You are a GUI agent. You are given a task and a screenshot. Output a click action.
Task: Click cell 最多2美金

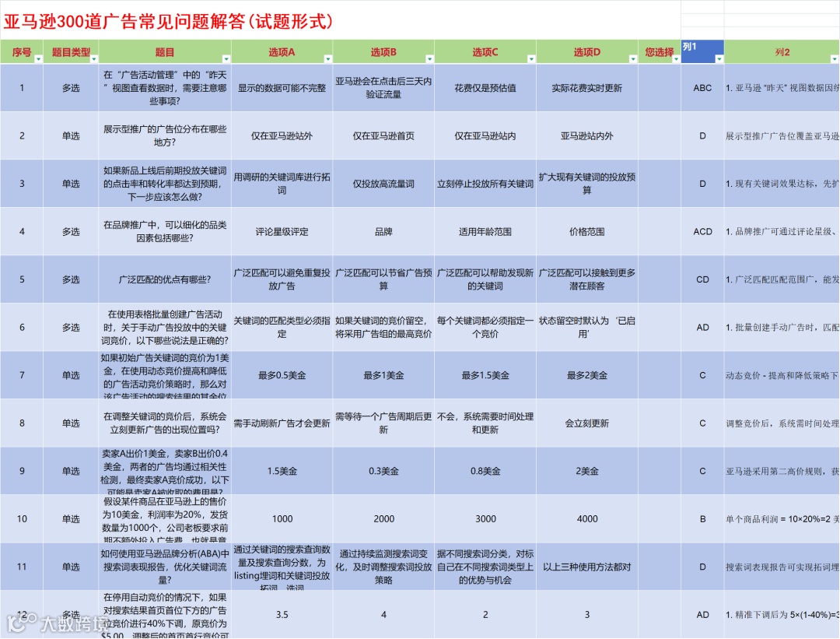tap(586, 375)
